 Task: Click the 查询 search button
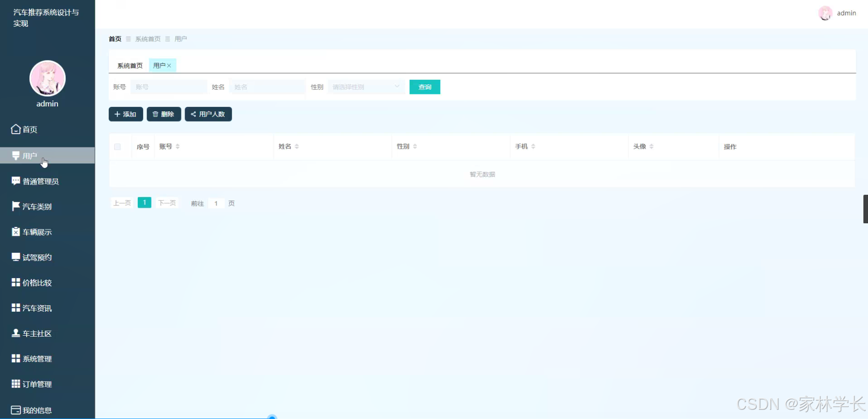tap(424, 87)
